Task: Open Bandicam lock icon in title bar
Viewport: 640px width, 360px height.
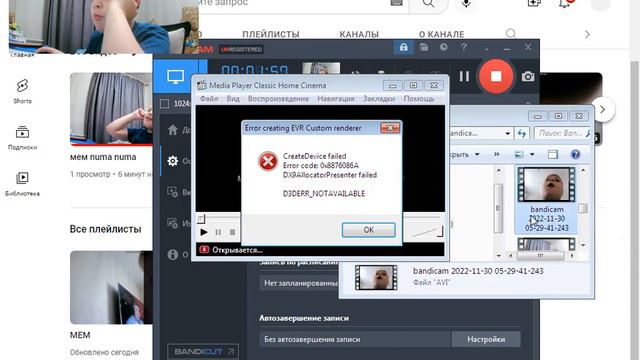Action: 403,47
